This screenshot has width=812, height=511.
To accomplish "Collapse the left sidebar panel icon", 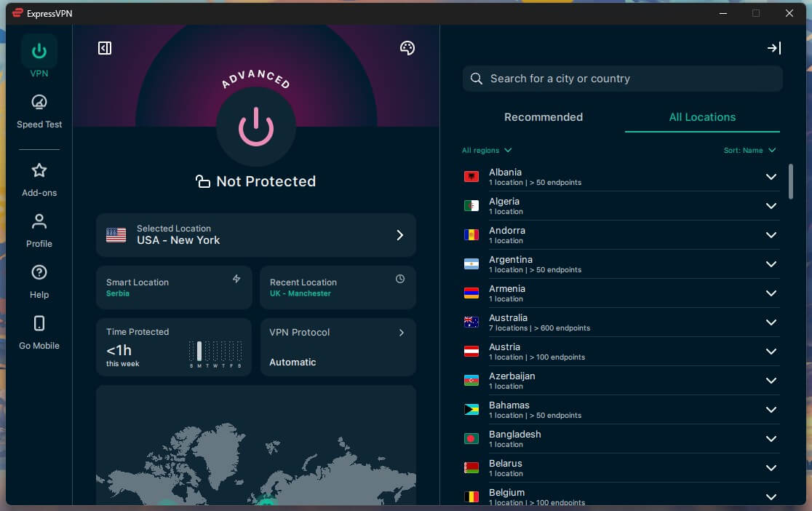I will (x=105, y=48).
